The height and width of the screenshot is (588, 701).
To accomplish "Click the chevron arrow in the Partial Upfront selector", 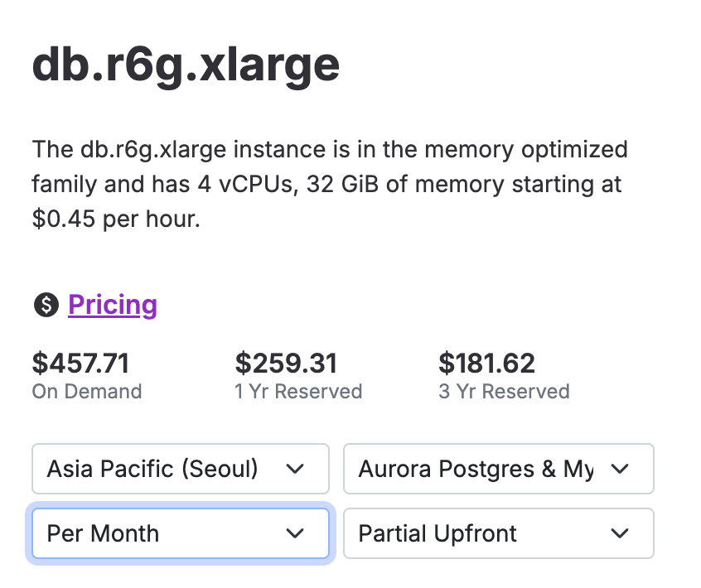I will point(619,534).
